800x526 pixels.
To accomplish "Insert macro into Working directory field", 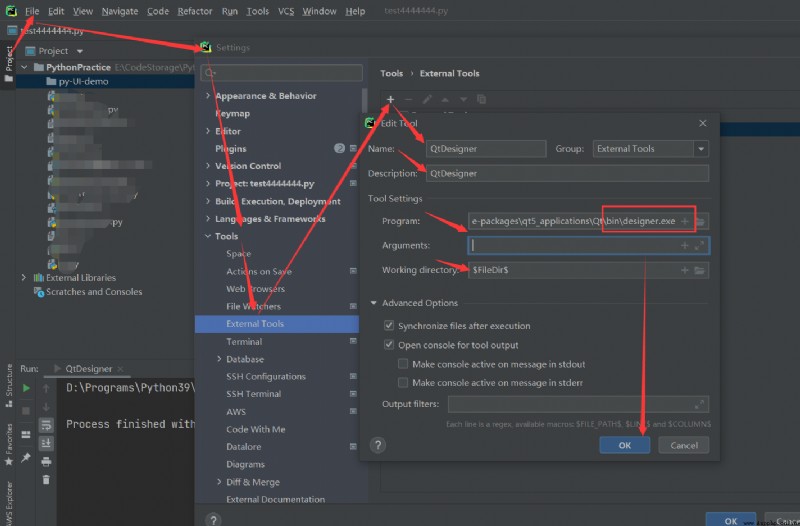I will (x=685, y=270).
